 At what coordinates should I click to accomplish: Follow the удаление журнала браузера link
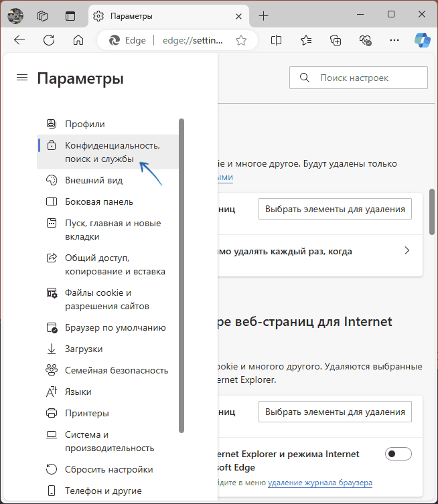[x=320, y=483]
